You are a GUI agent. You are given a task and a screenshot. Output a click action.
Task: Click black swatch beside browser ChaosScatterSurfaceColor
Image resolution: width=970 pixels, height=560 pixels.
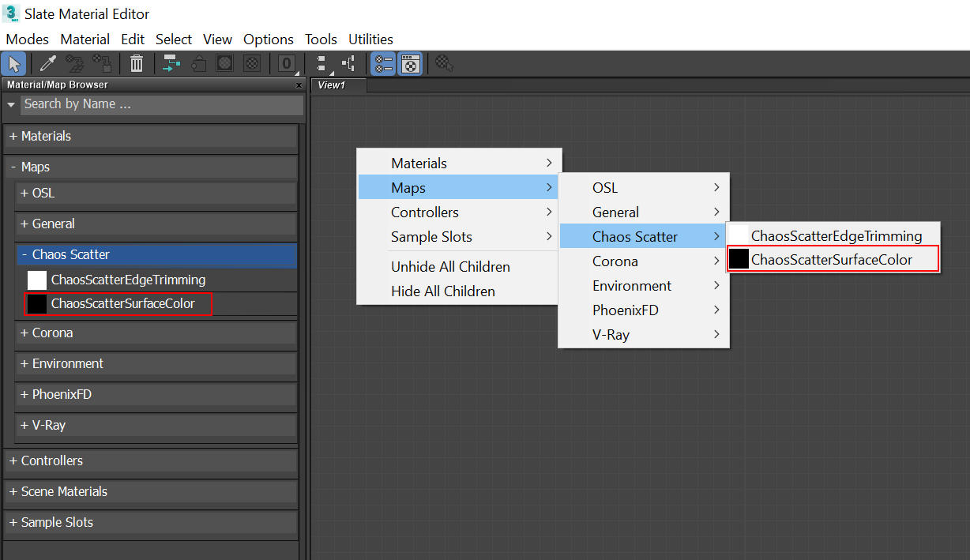point(37,303)
